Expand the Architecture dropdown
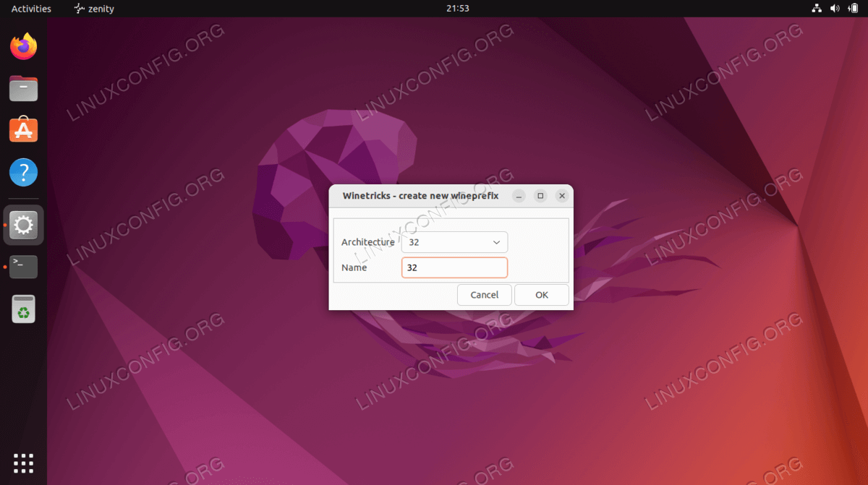 (454, 242)
